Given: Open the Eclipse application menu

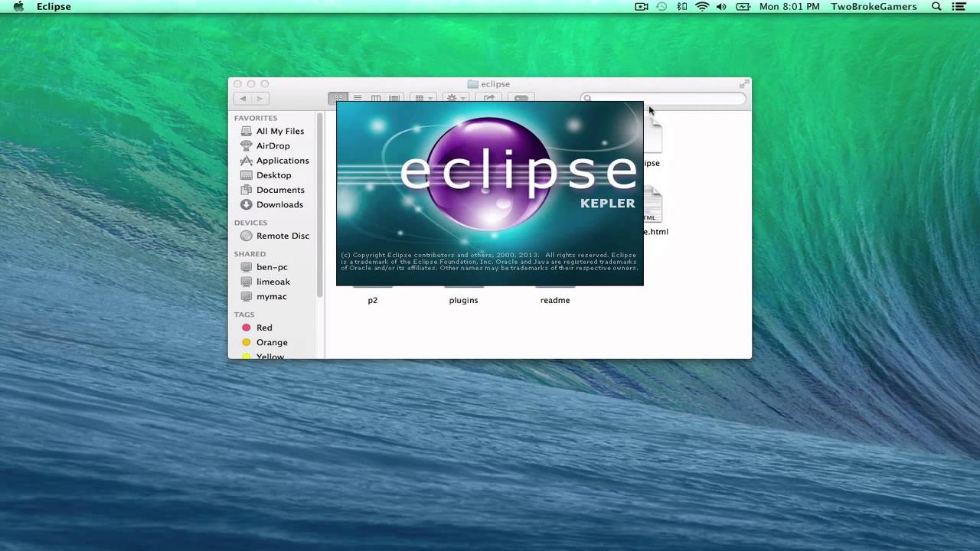Looking at the screenshot, I should click(x=54, y=7).
